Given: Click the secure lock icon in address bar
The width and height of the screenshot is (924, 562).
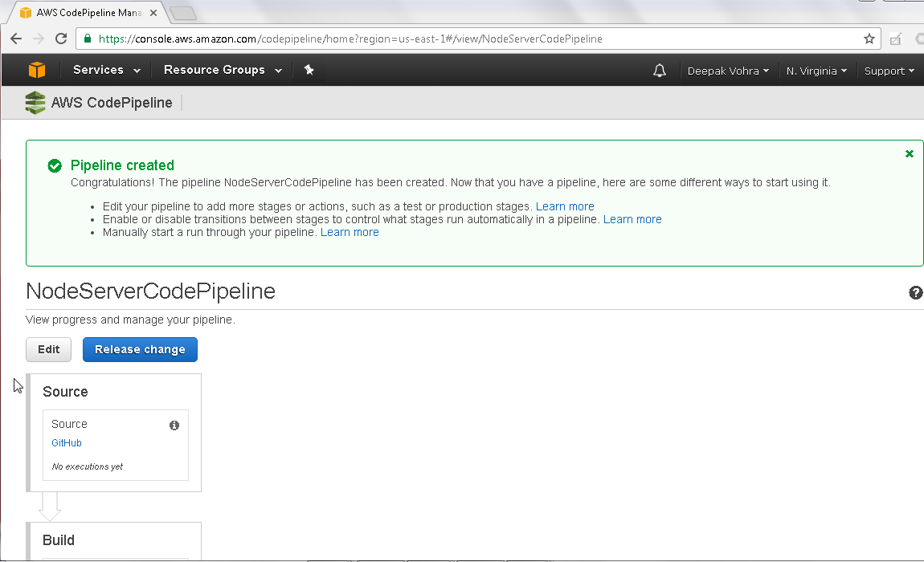Looking at the screenshot, I should click(x=88, y=39).
